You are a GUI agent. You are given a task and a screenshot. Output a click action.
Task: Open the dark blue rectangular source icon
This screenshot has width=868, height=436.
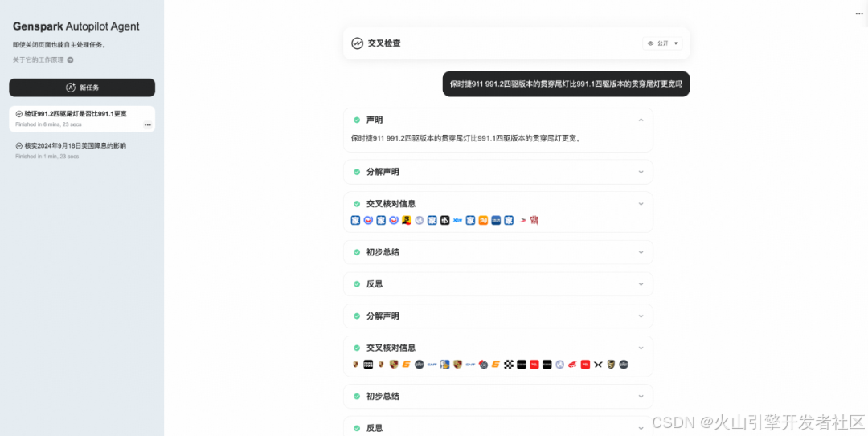coord(496,220)
